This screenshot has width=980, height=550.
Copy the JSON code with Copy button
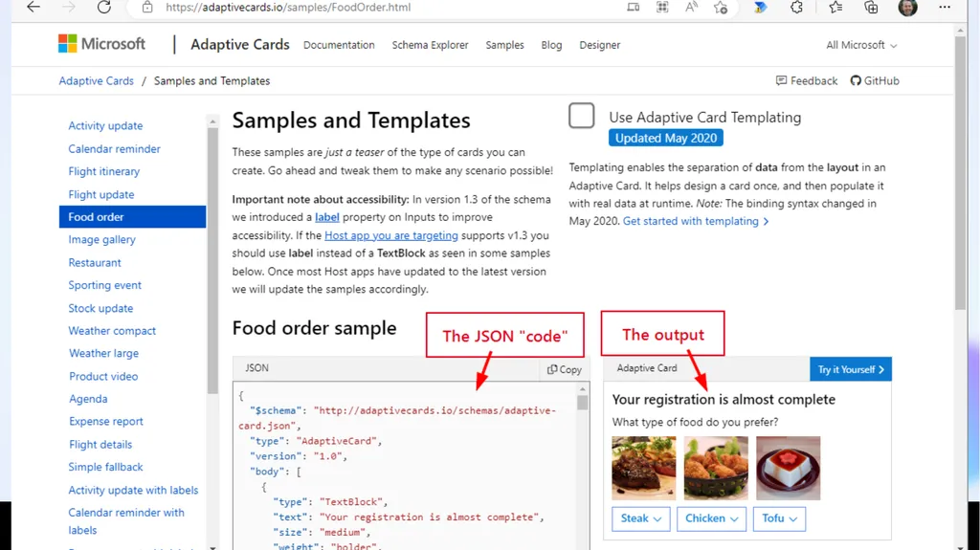click(565, 369)
